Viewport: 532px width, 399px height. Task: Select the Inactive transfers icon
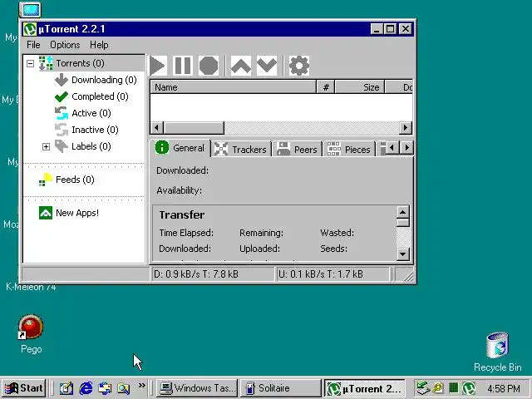[x=62, y=130]
